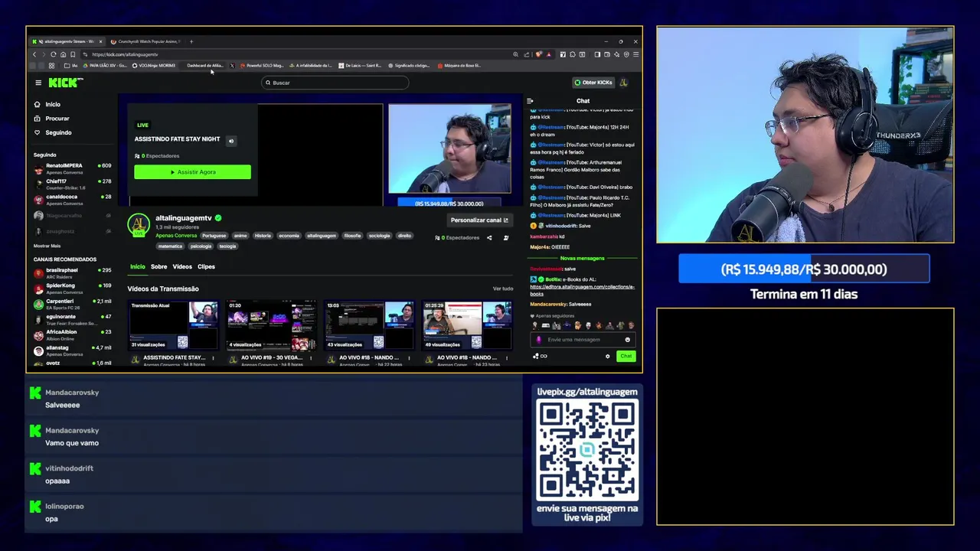Switch to the Vídeos tab
Image resolution: width=980 pixels, height=551 pixels.
point(182,266)
